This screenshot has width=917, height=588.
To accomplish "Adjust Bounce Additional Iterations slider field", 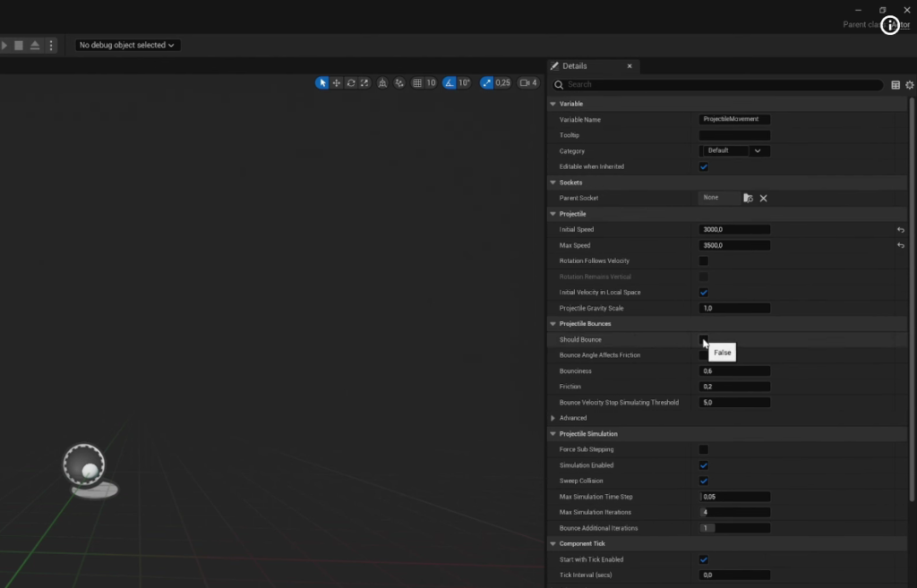I will pos(734,528).
